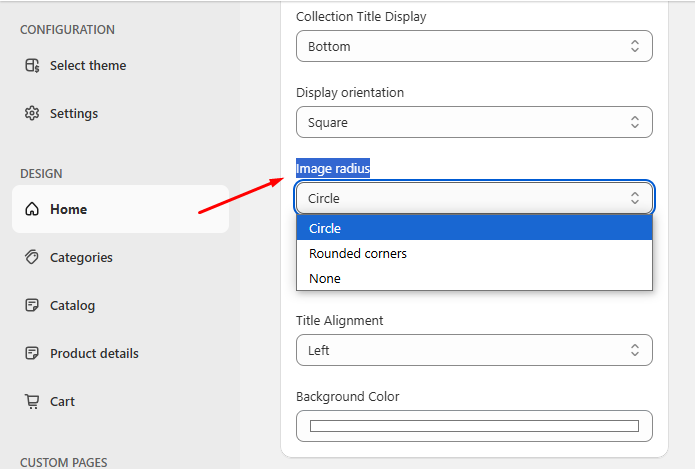Click the Title Alignment label

click(340, 320)
